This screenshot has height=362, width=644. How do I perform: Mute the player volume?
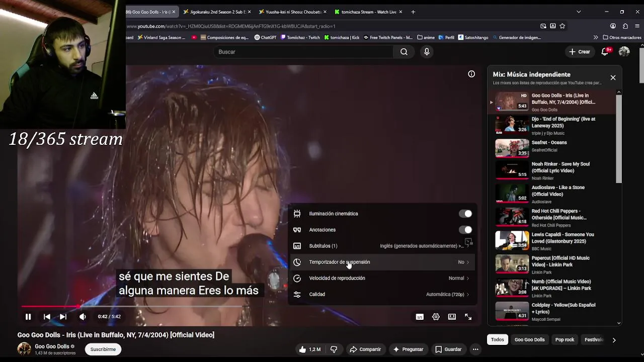(83, 317)
